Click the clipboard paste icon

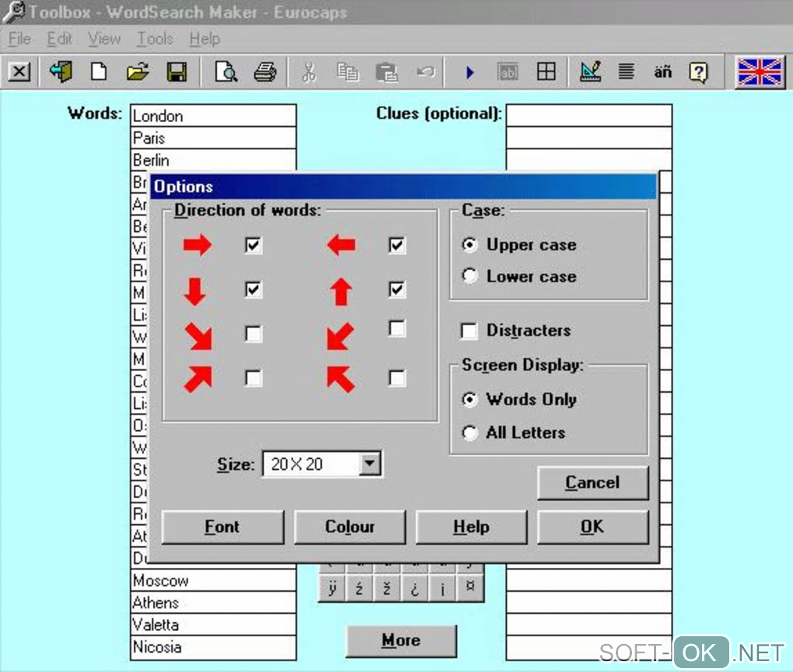click(386, 72)
